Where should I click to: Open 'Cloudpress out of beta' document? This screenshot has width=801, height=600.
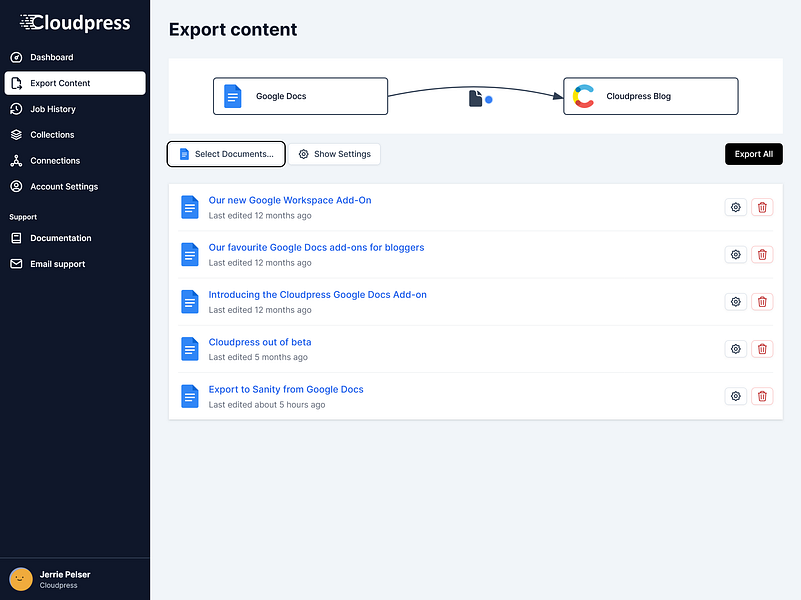(260, 342)
